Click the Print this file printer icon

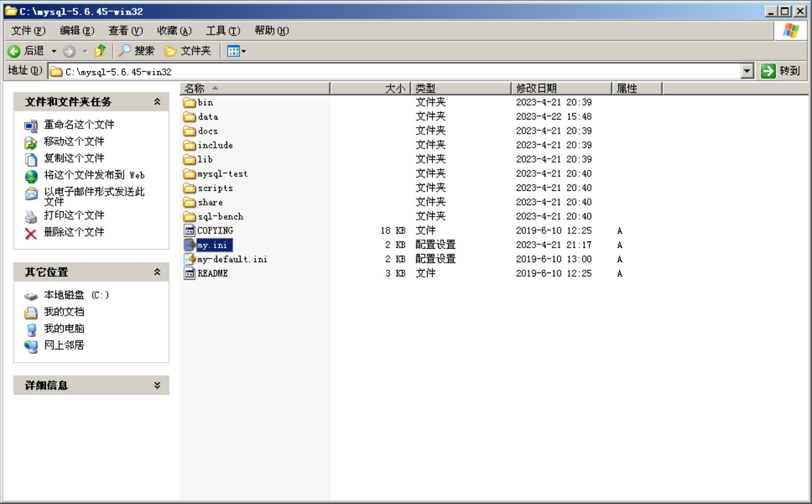31,217
